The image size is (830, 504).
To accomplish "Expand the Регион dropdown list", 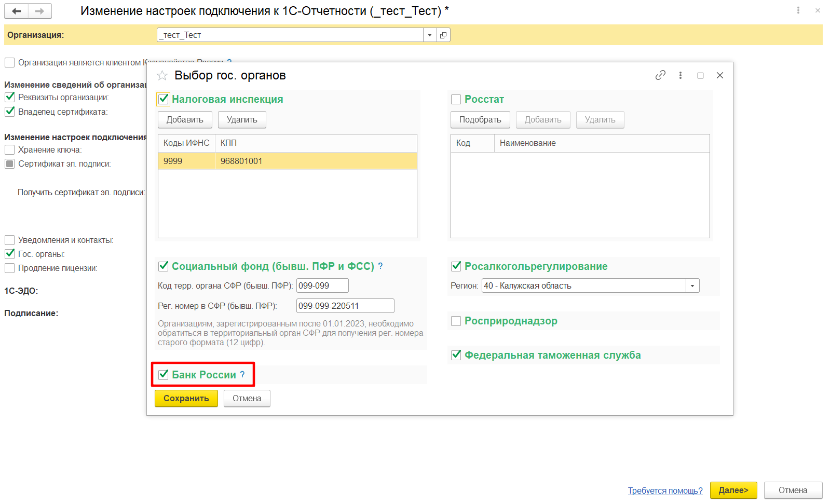I will tap(692, 286).
